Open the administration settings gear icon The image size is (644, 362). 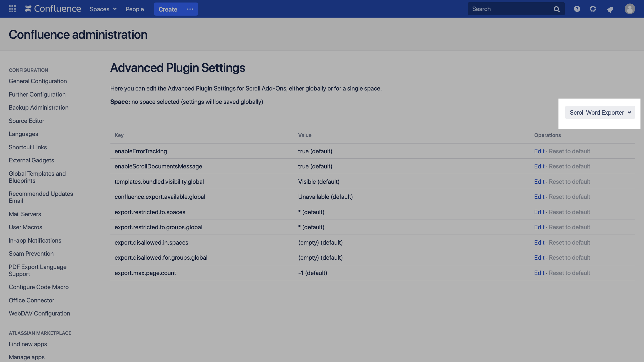[593, 9]
